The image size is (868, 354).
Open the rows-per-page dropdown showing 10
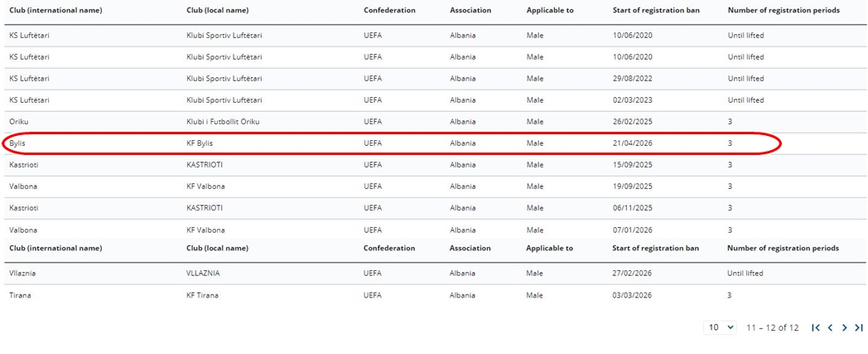[x=721, y=327]
